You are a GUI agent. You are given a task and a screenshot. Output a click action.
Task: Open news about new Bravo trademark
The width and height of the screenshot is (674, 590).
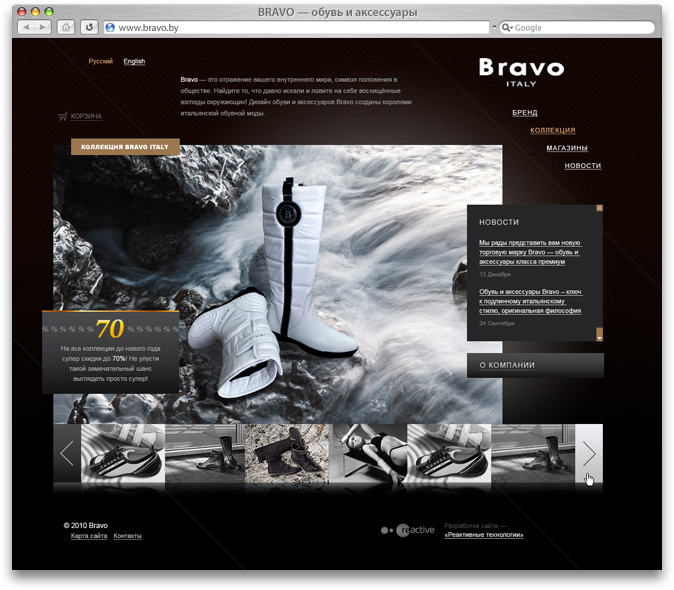click(x=530, y=252)
